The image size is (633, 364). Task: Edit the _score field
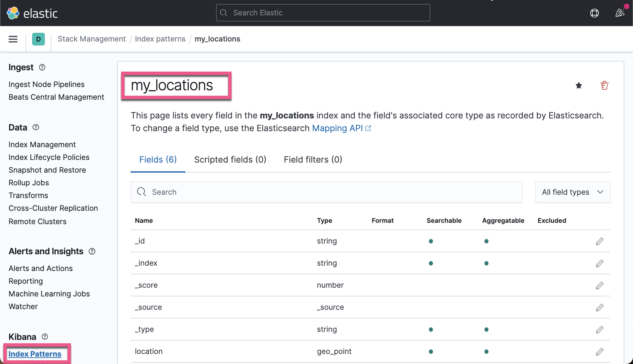pos(600,285)
